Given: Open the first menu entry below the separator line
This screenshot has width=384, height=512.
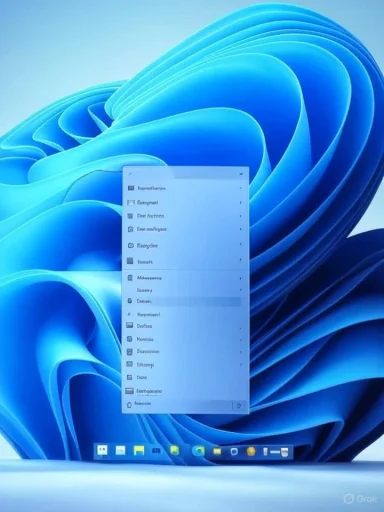Looking at the screenshot, I should pyautogui.click(x=185, y=278).
